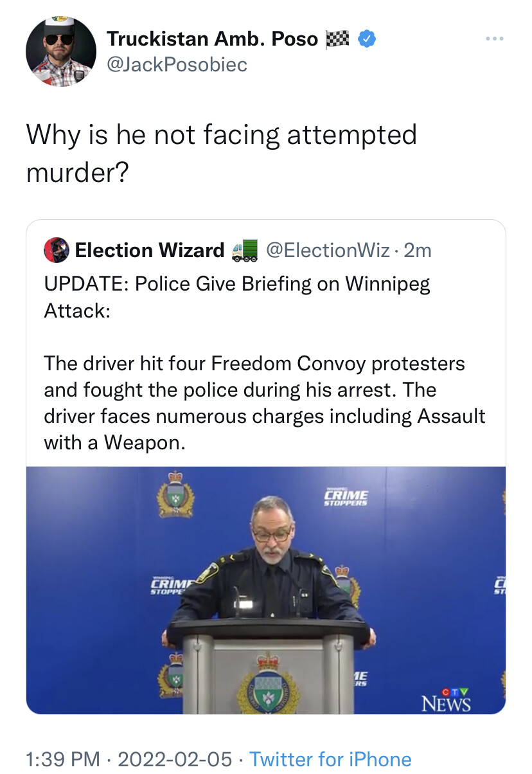
Task: Click the blue verified checkmark badge
Action: tap(366, 39)
